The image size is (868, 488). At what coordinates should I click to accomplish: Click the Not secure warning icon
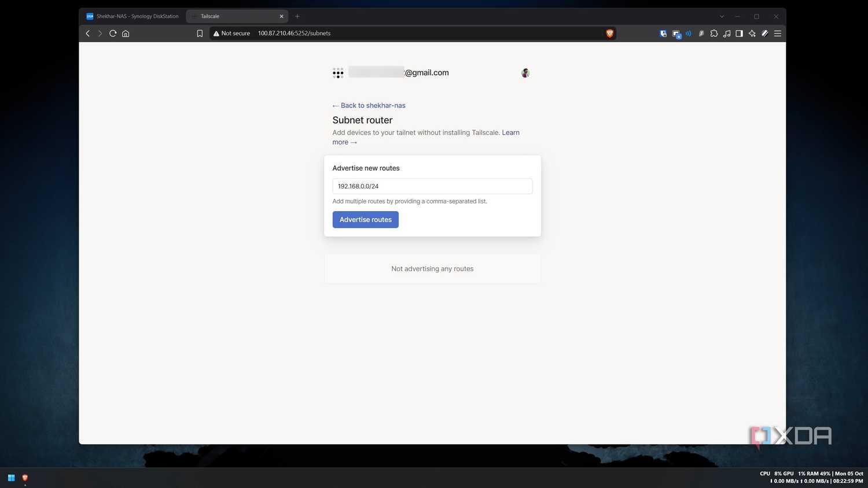pyautogui.click(x=216, y=34)
